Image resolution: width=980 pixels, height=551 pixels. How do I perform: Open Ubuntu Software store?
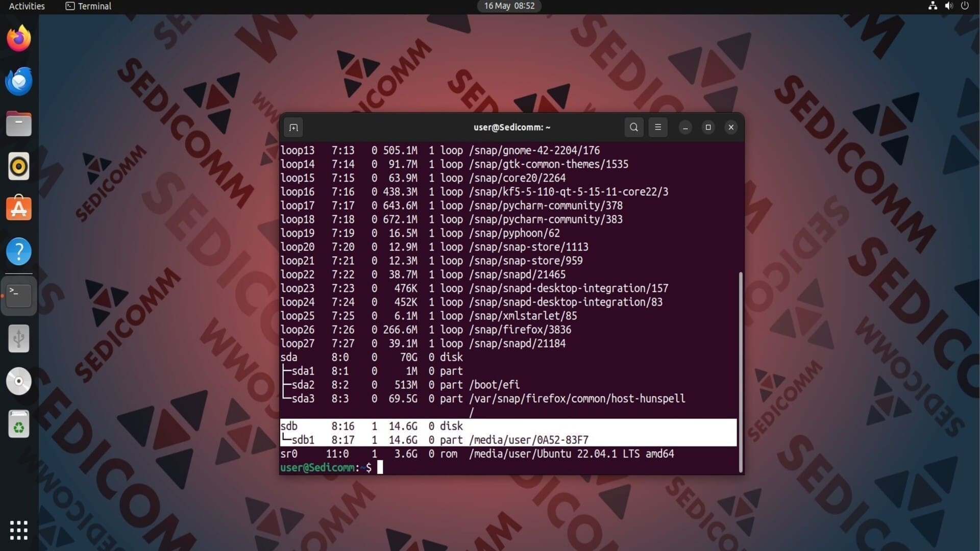[x=19, y=209]
